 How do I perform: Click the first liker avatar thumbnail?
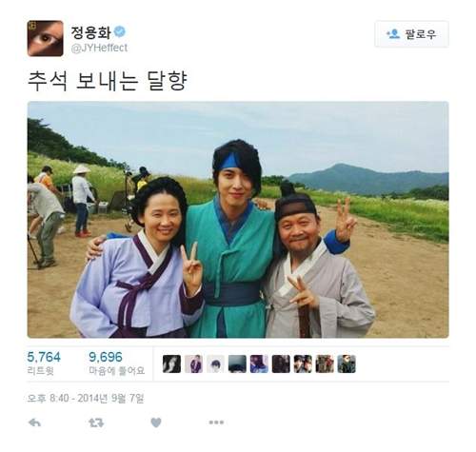coord(171,364)
